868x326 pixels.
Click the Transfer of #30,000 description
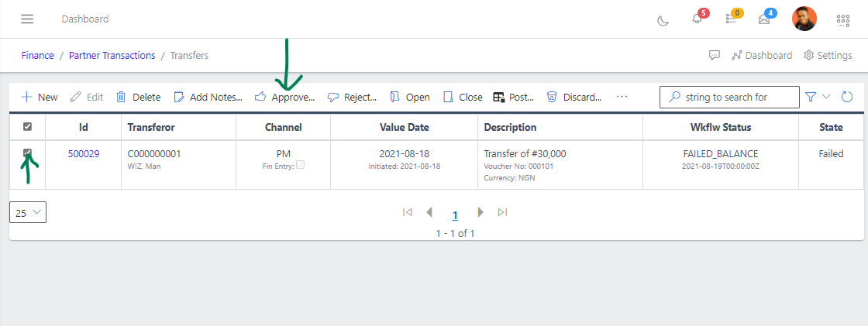pyautogui.click(x=525, y=154)
